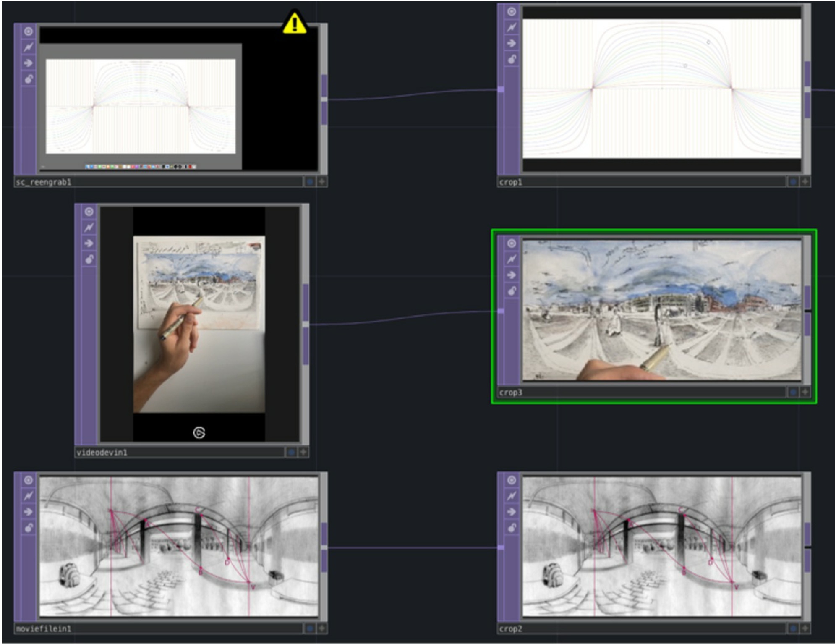Click the viewer active flag on videodevin1
The height and width of the screenshot is (644, 836).
(89, 212)
